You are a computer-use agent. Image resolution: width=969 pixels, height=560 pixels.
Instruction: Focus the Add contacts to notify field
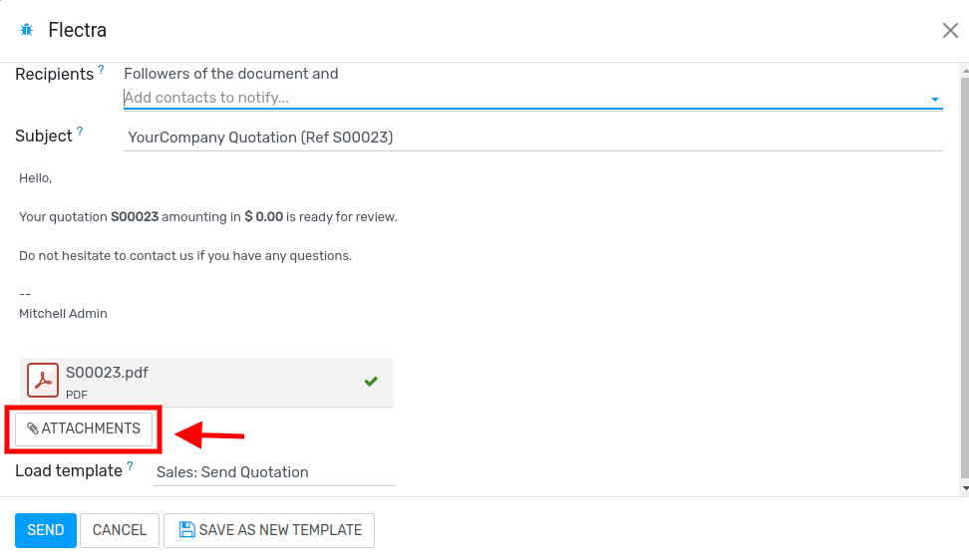point(518,98)
